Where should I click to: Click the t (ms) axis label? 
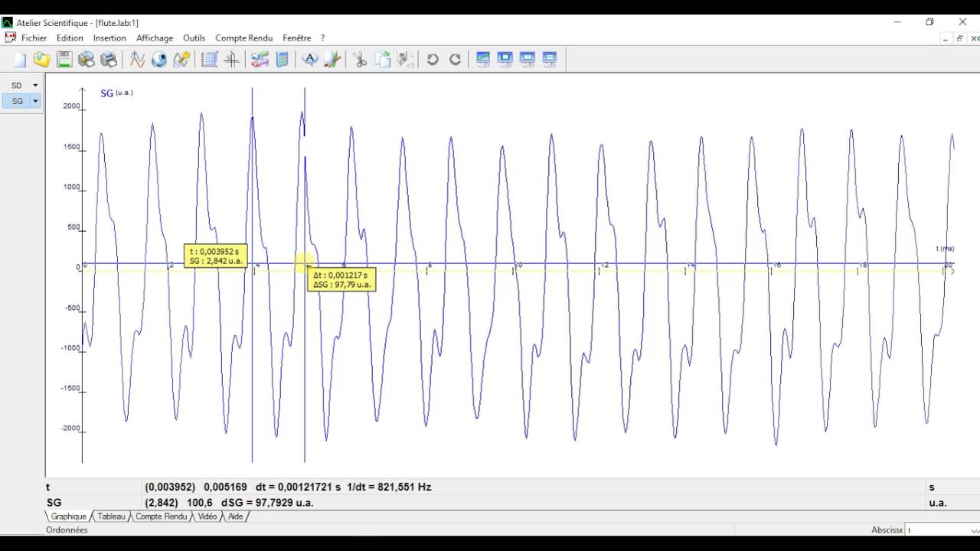(946, 249)
